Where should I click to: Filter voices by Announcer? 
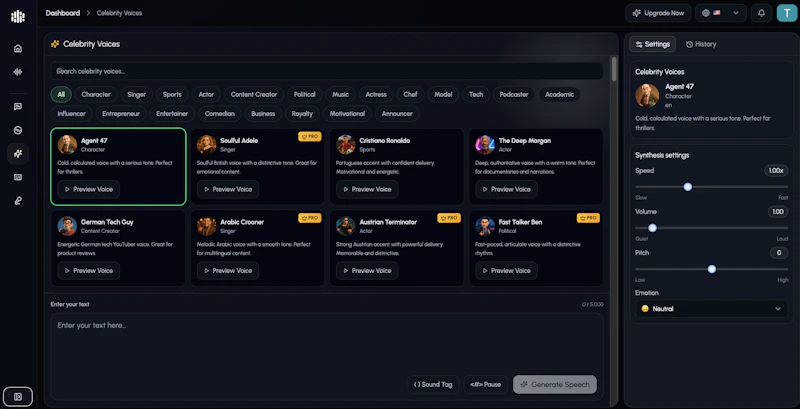[x=397, y=114]
